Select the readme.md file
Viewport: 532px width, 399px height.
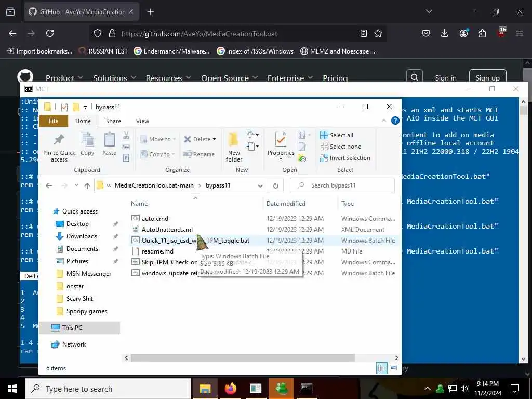(157, 251)
